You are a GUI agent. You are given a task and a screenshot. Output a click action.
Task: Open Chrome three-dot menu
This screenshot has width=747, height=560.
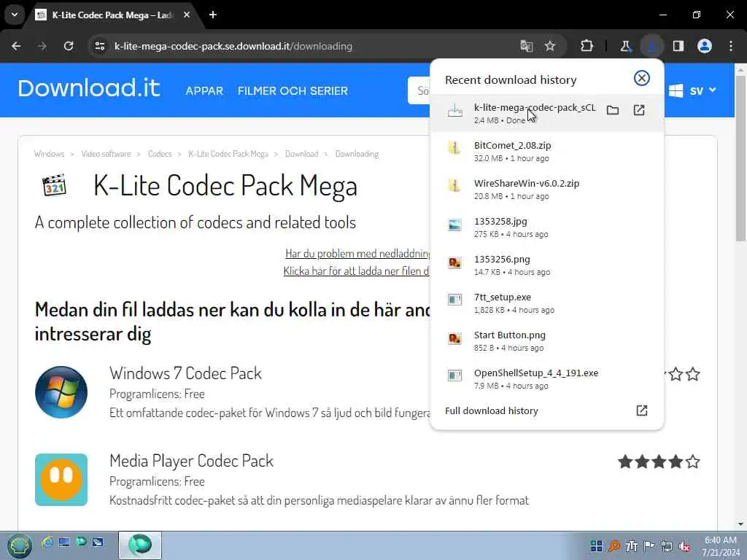pos(731,46)
